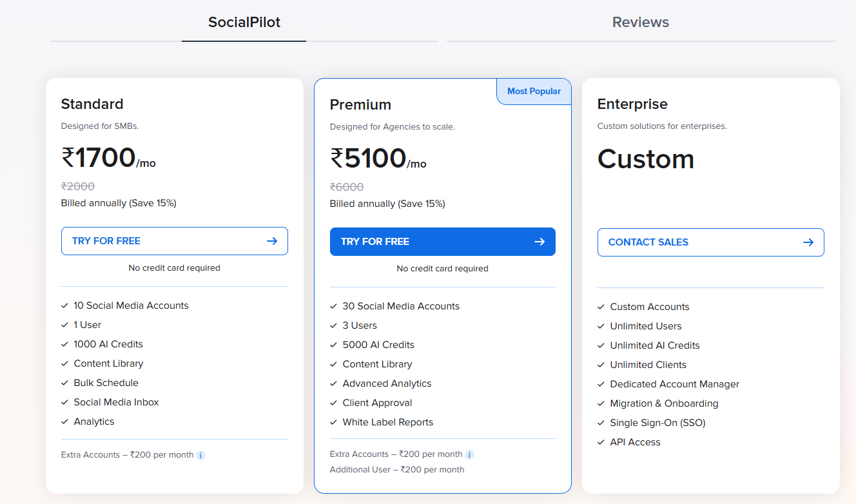Open the Reviews tab
The image size is (856, 504).
640,23
